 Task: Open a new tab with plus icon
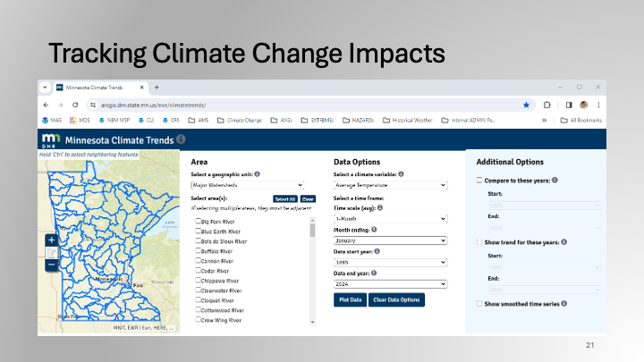pyautogui.click(x=157, y=88)
